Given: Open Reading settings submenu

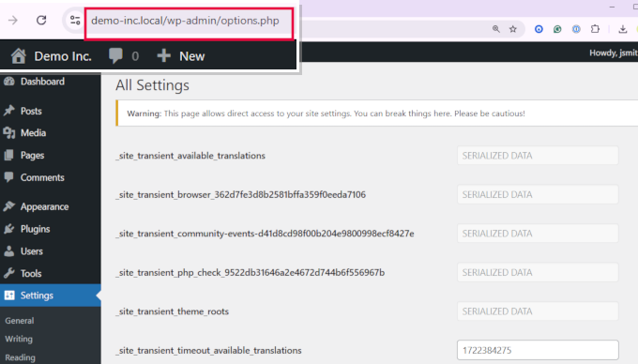Looking at the screenshot, I should [x=20, y=357].
